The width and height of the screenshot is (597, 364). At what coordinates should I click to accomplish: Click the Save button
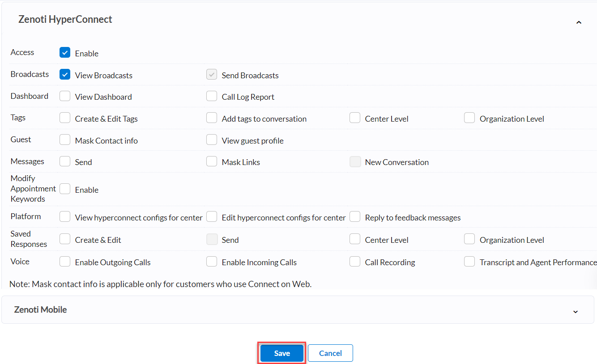pos(282,353)
